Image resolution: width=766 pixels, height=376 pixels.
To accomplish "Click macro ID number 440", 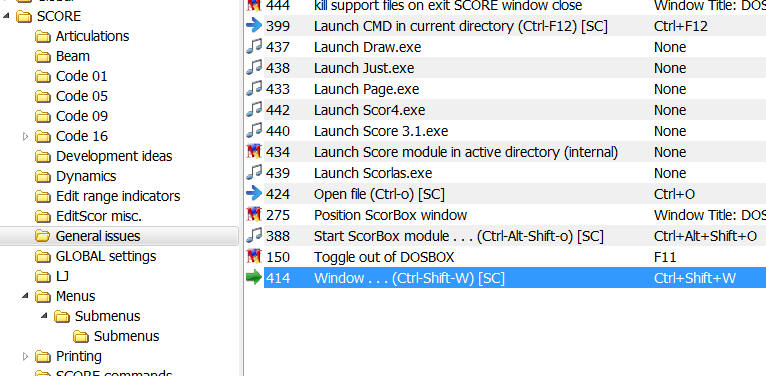I will (277, 131).
